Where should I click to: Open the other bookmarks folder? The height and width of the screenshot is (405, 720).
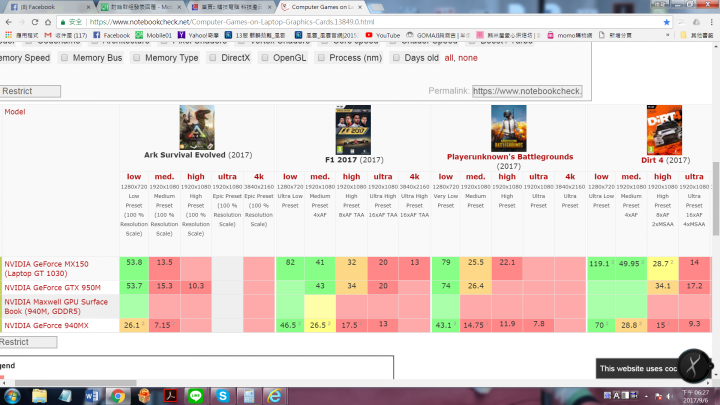pos(696,35)
